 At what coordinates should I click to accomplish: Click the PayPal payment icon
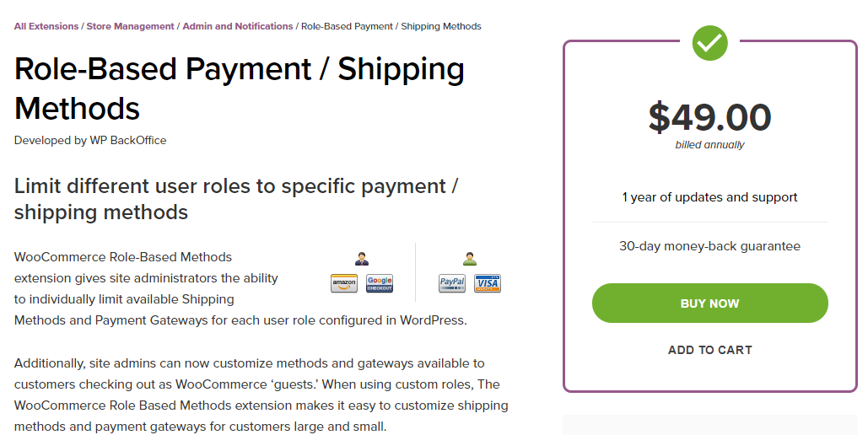(x=452, y=283)
